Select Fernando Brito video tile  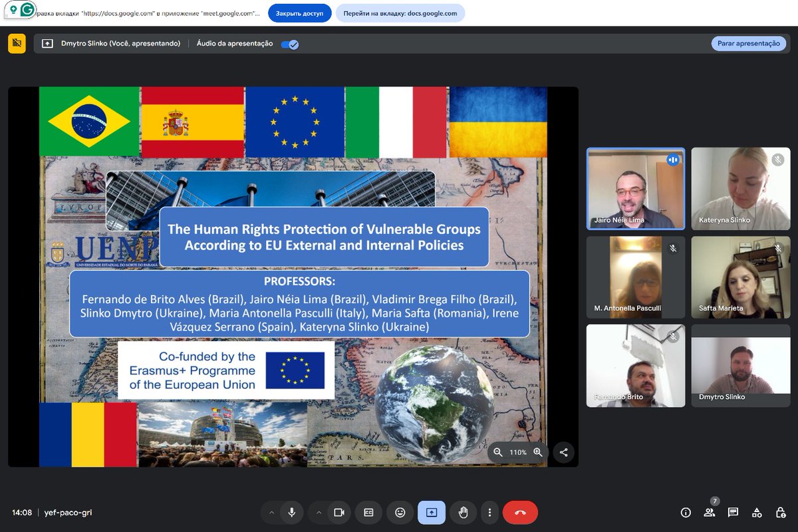pyautogui.click(x=636, y=366)
